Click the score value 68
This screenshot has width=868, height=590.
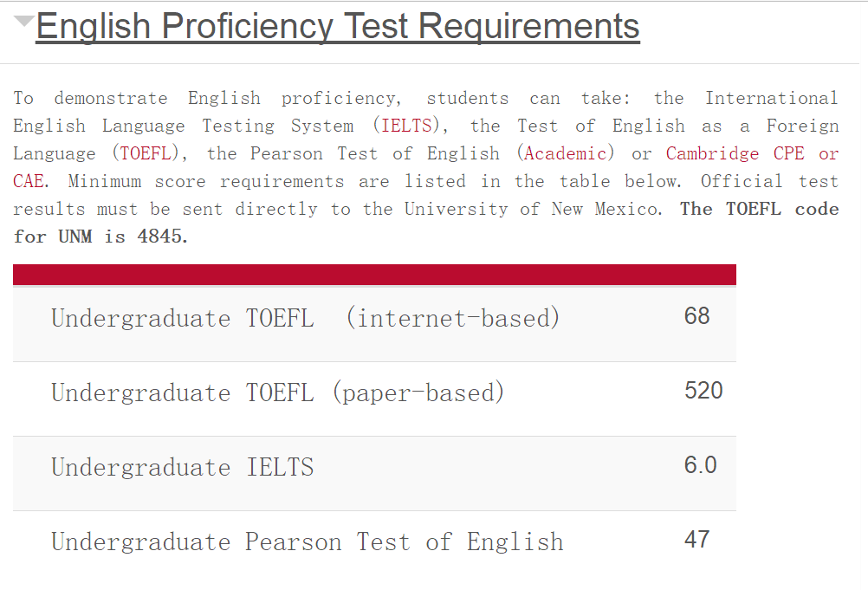(x=696, y=316)
